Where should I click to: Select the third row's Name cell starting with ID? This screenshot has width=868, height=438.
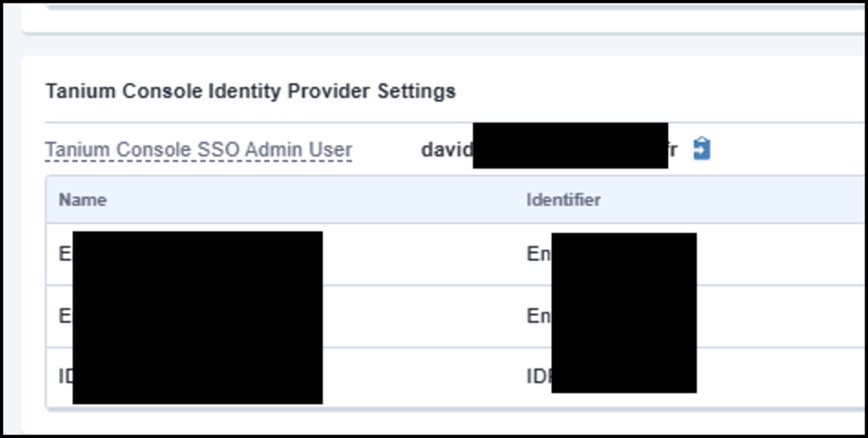tap(65, 376)
